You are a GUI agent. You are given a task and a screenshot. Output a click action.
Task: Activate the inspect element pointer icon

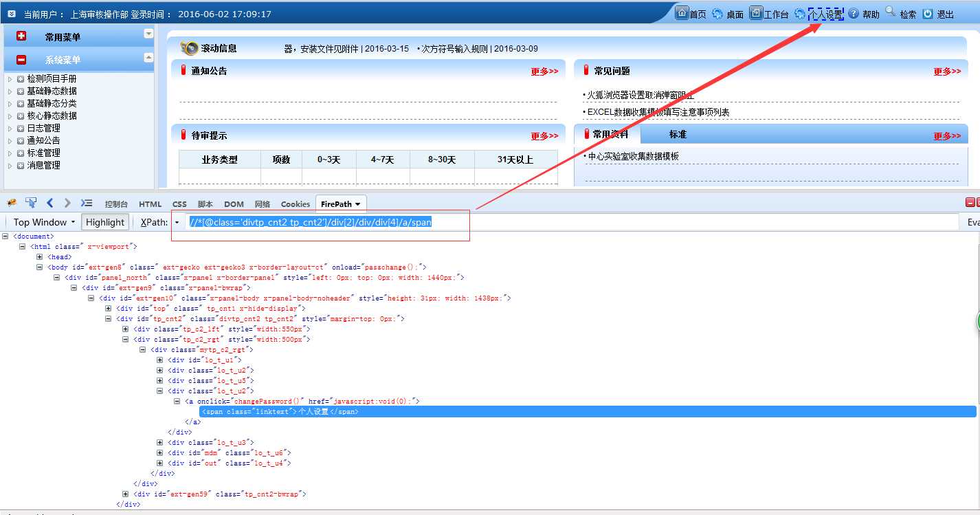click(x=31, y=203)
